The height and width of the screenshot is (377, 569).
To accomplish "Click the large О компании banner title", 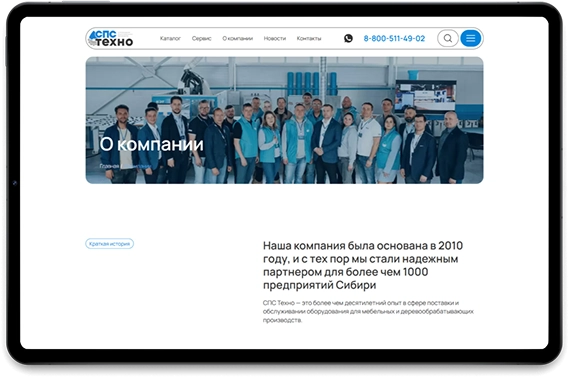I will pos(151,144).
